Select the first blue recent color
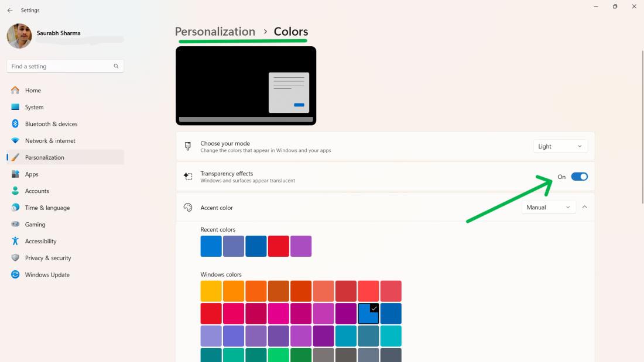Image resolution: width=644 pixels, height=362 pixels. 211,246
